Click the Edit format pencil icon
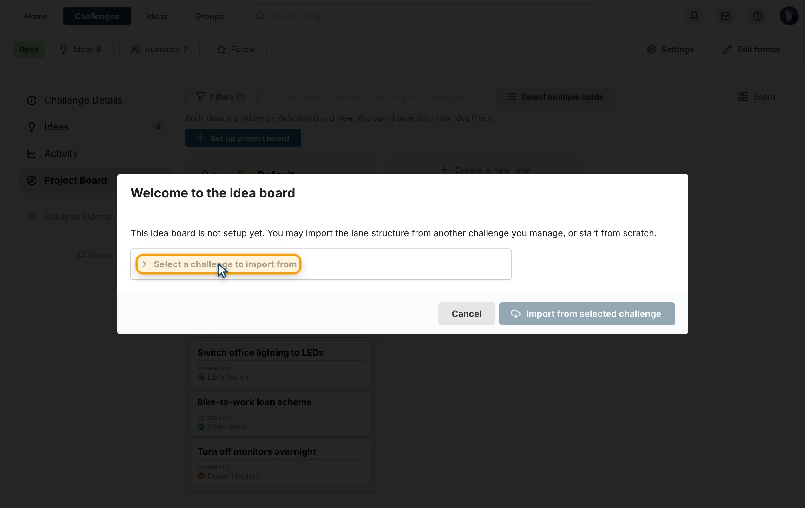This screenshot has height=508, width=812. point(727,50)
